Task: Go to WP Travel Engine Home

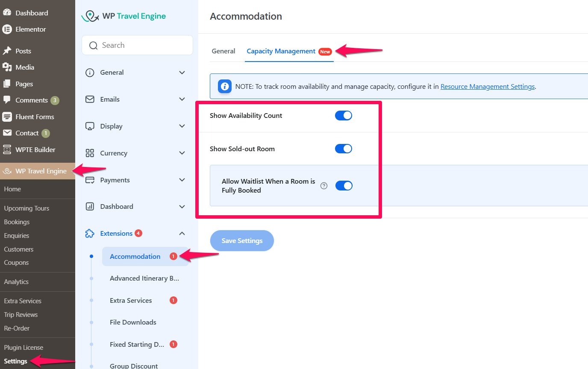Action: 12,189
